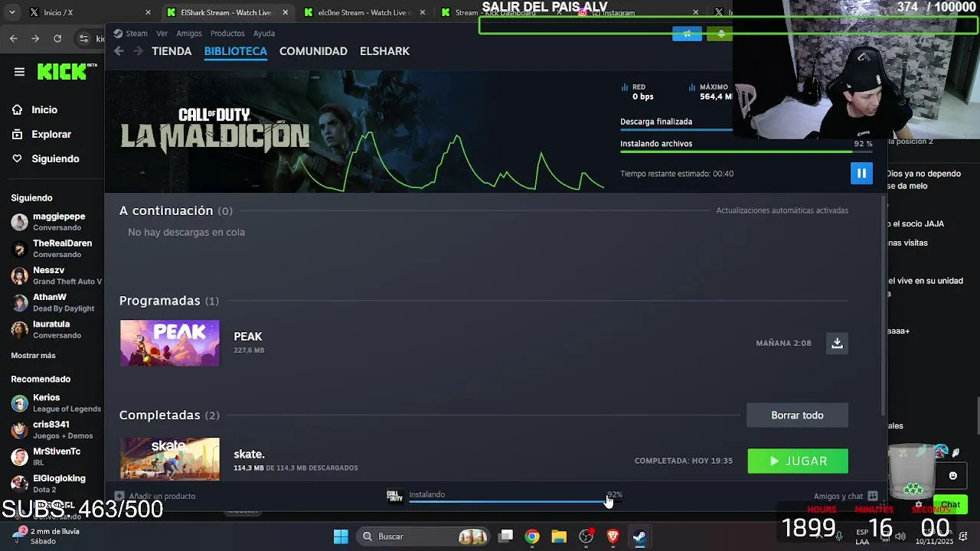
Task: Click Borrar todo button
Action: pyautogui.click(x=797, y=415)
